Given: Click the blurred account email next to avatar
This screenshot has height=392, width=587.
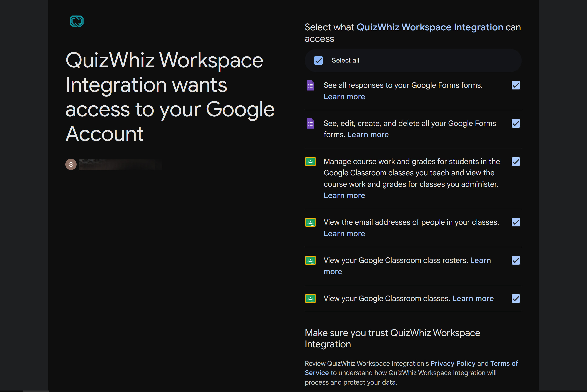Looking at the screenshot, I should pos(120,165).
